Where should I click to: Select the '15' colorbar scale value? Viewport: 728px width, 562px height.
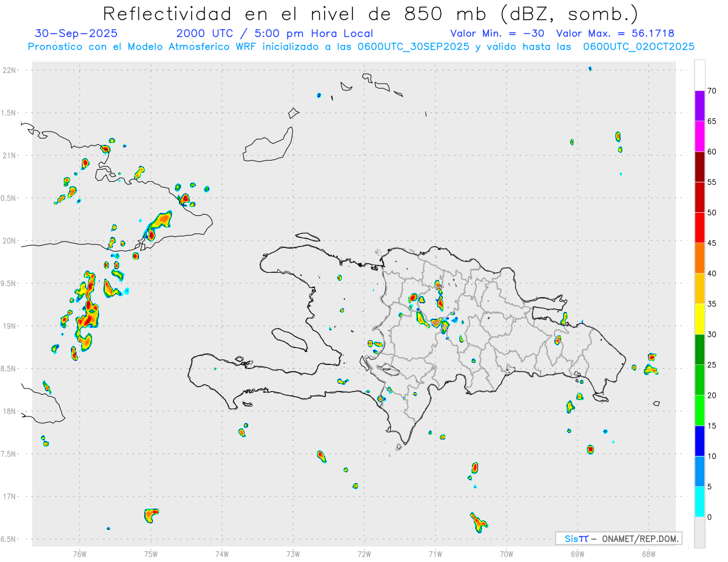712,426
